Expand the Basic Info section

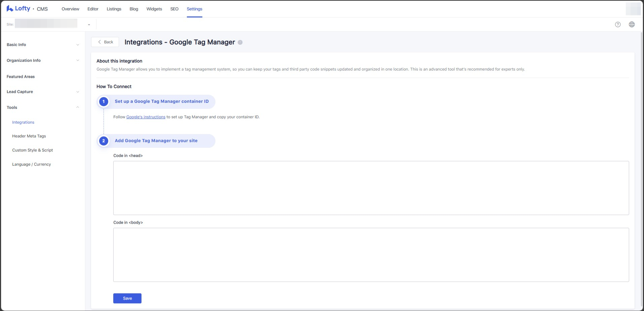pos(43,45)
